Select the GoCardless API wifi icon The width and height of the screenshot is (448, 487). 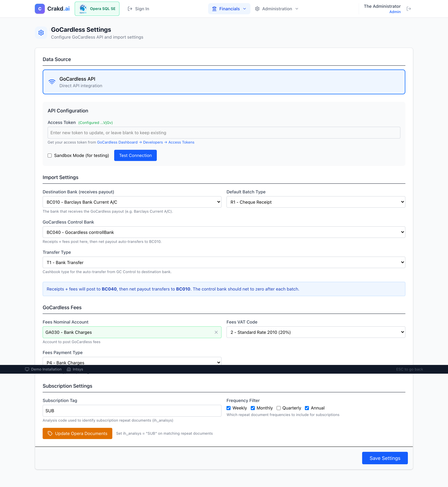(x=52, y=82)
